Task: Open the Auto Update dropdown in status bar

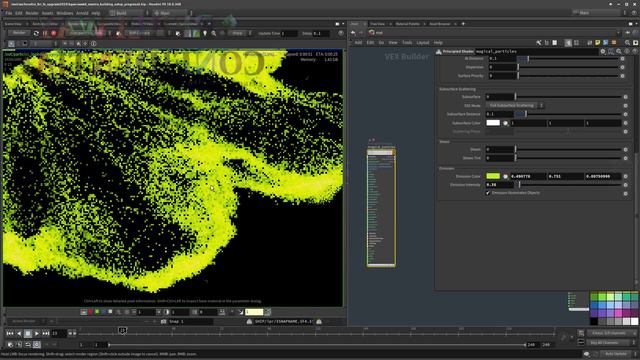Action: pyautogui.click(x=616, y=354)
